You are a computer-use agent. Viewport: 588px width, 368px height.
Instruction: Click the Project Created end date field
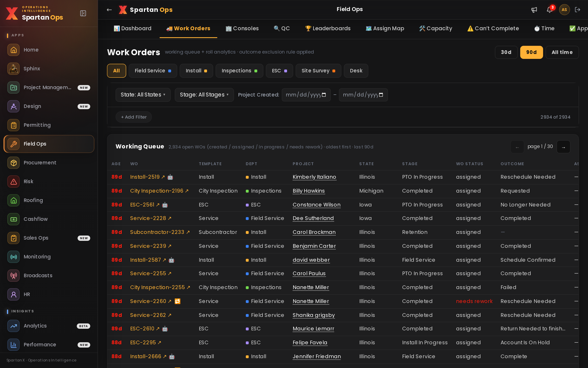tap(363, 95)
